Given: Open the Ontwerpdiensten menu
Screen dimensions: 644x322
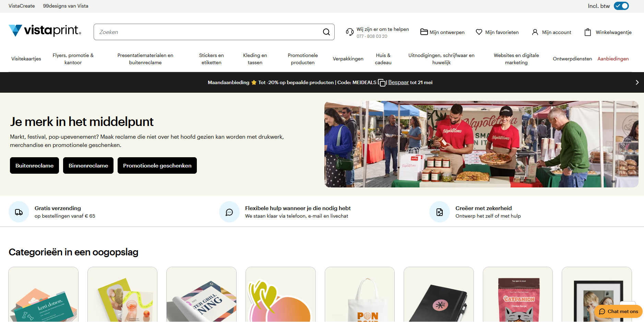Looking at the screenshot, I should coord(572,59).
